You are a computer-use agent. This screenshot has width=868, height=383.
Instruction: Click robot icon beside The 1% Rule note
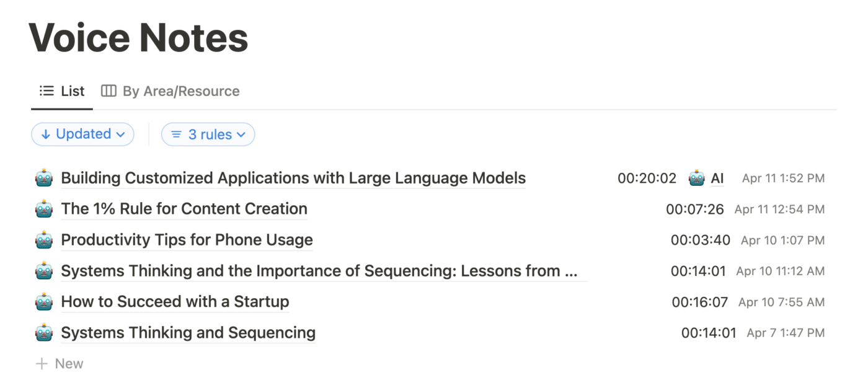44,209
